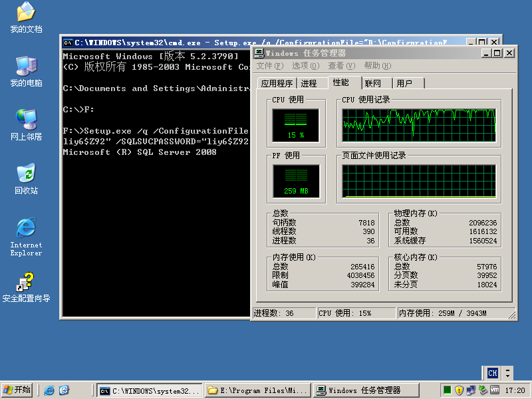The height and width of the screenshot is (399, 532).
Task: Click the PF 使用 259 MB gauge
Action: (x=295, y=181)
